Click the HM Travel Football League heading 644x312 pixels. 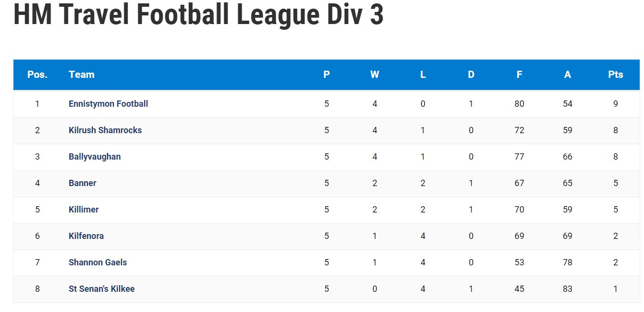click(198, 13)
